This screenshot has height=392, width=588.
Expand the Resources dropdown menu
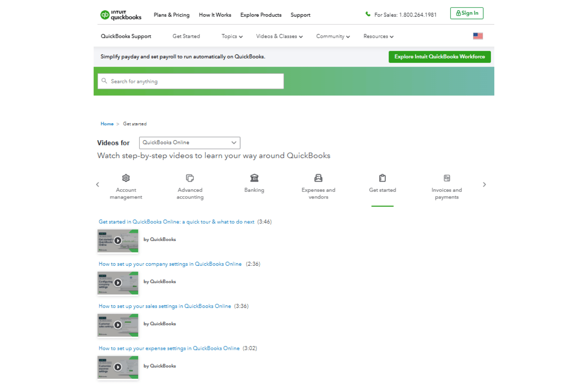tap(378, 37)
